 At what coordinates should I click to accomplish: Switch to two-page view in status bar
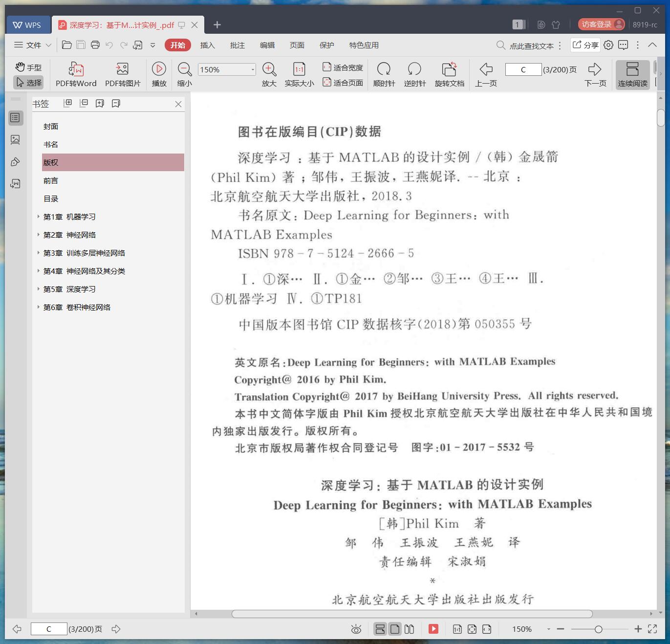pos(410,629)
